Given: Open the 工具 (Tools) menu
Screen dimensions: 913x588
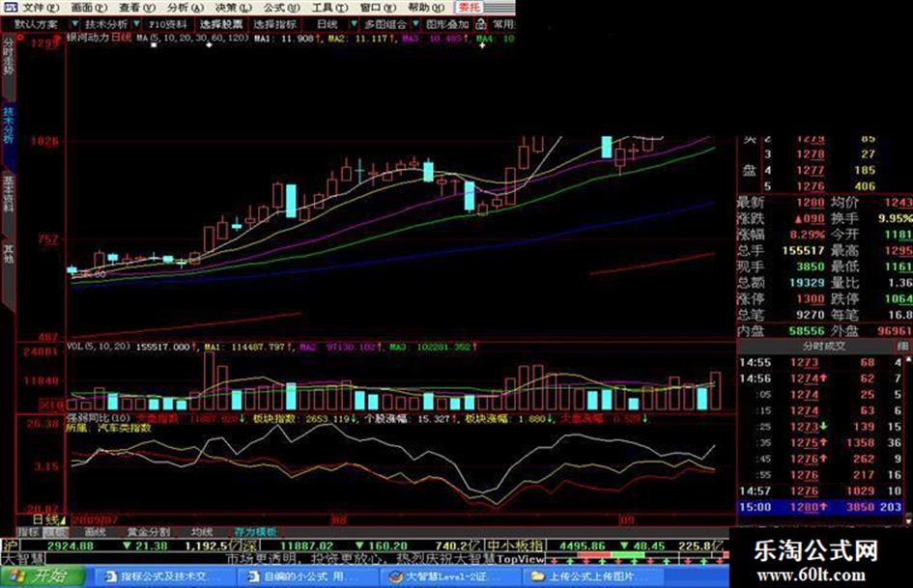Looking at the screenshot, I should click(329, 8).
